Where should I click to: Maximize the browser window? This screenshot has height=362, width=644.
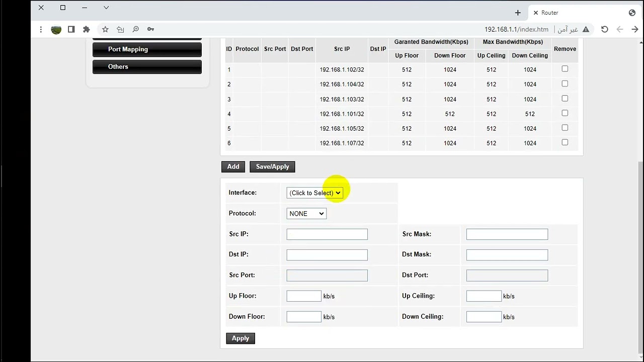tap(63, 8)
